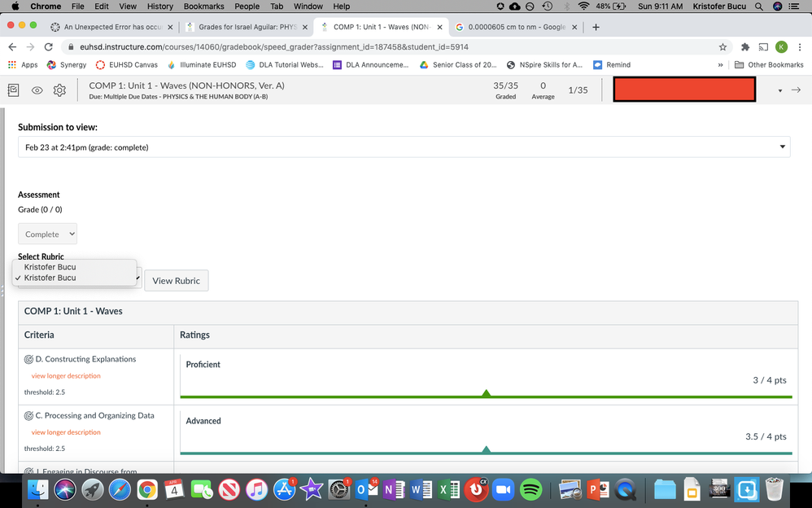Select the checked Kristofer Bucu option
The image size is (812, 508).
click(x=50, y=278)
